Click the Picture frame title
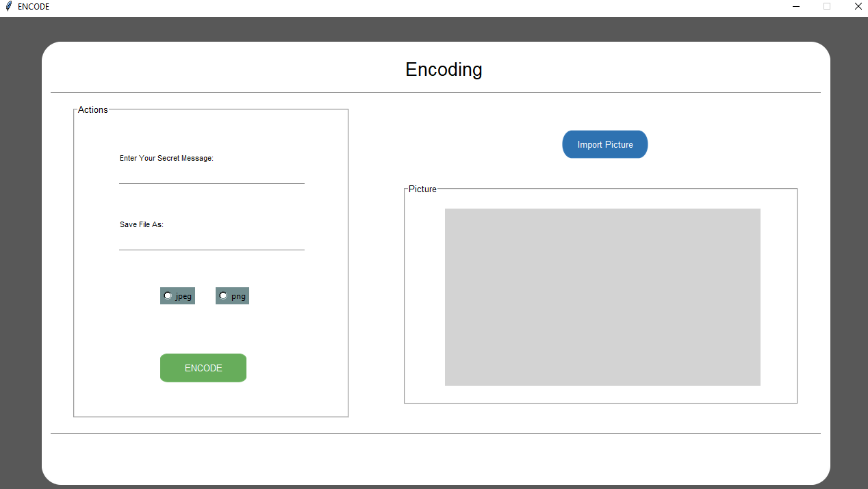This screenshot has height=489, width=868. click(422, 189)
